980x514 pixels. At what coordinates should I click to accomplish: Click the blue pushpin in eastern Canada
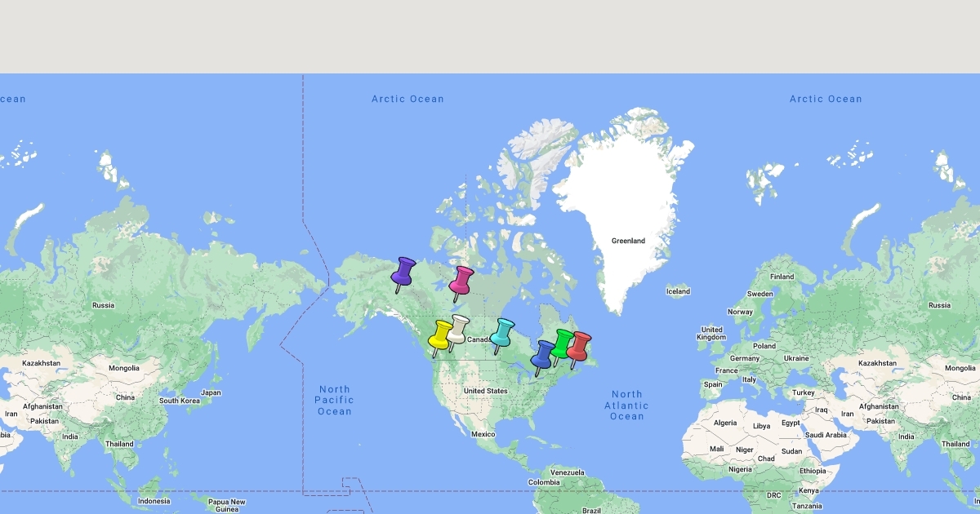pyautogui.click(x=542, y=355)
